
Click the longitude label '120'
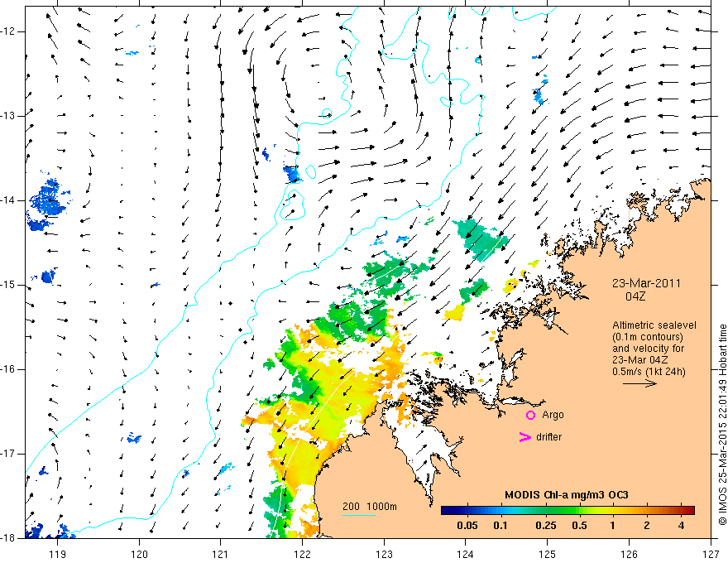139,554
